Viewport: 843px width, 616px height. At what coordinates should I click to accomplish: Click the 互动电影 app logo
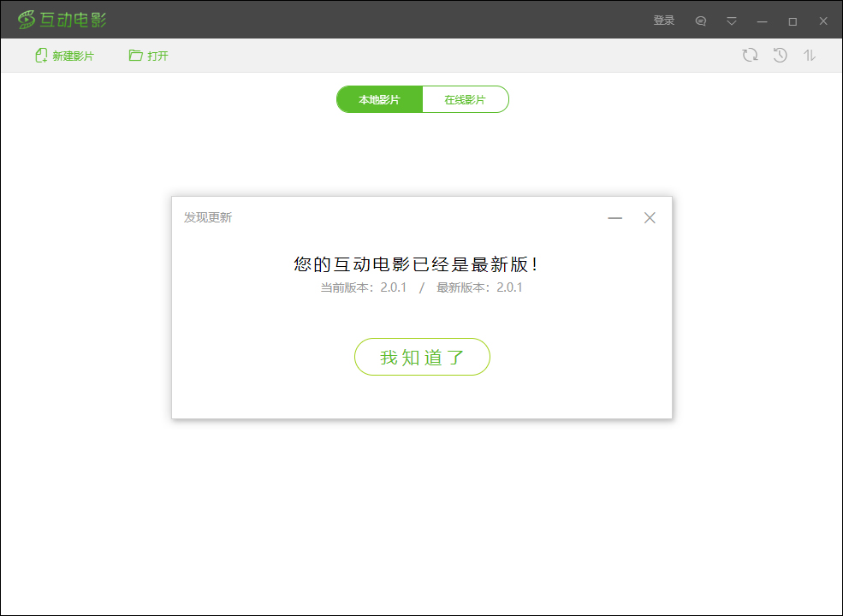tap(62, 20)
